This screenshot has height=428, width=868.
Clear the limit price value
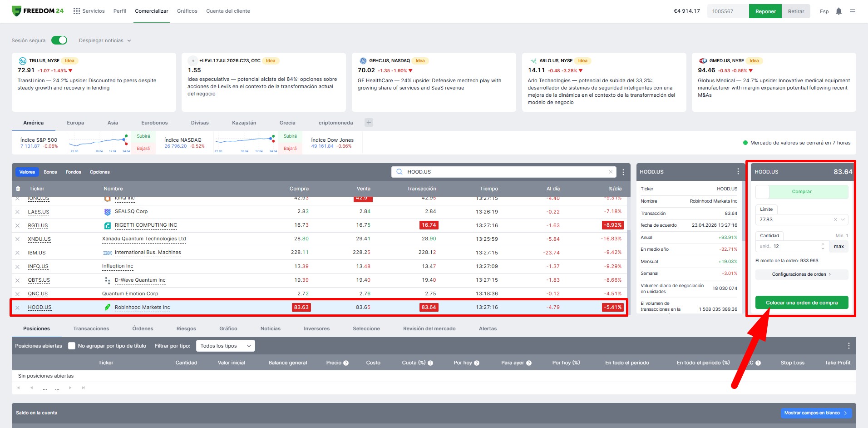(x=835, y=219)
